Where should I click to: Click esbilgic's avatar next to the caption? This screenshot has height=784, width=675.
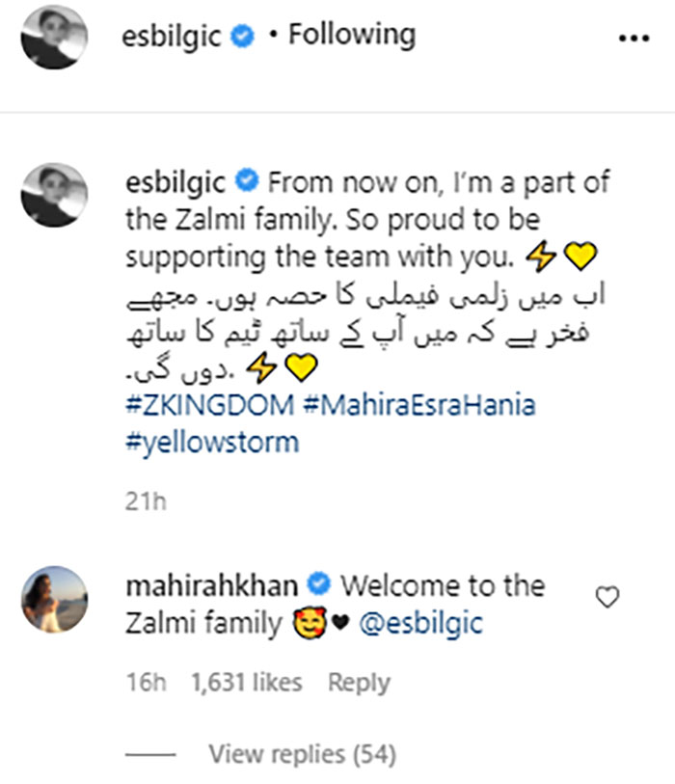click(x=54, y=194)
